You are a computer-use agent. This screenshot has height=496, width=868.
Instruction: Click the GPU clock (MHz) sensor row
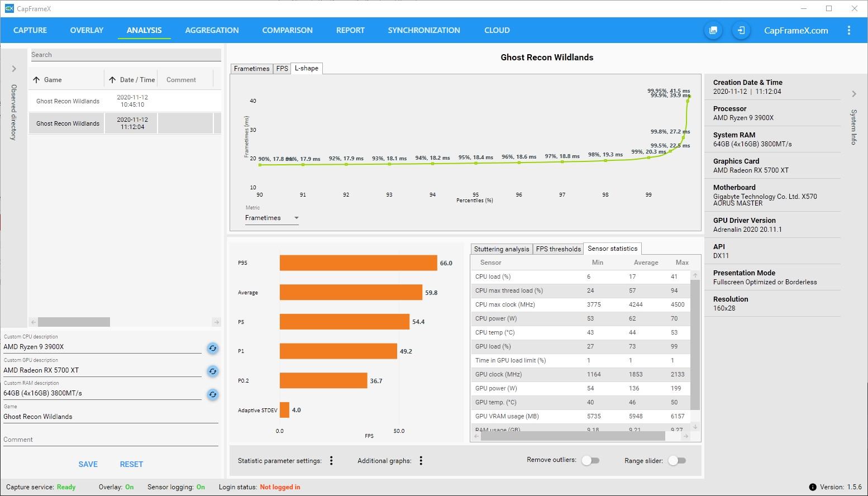tap(581, 374)
